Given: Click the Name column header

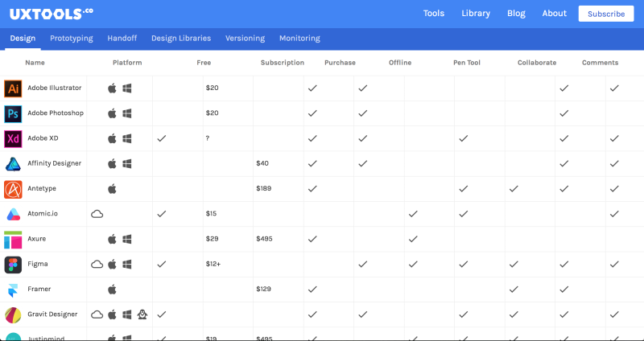Looking at the screenshot, I should 35,63.
